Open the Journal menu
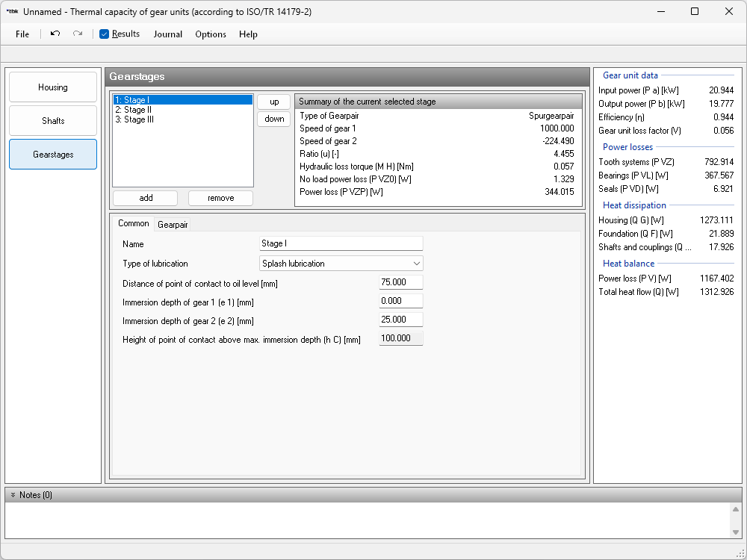Image resolution: width=747 pixels, height=560 pixels. click(168, 34)
